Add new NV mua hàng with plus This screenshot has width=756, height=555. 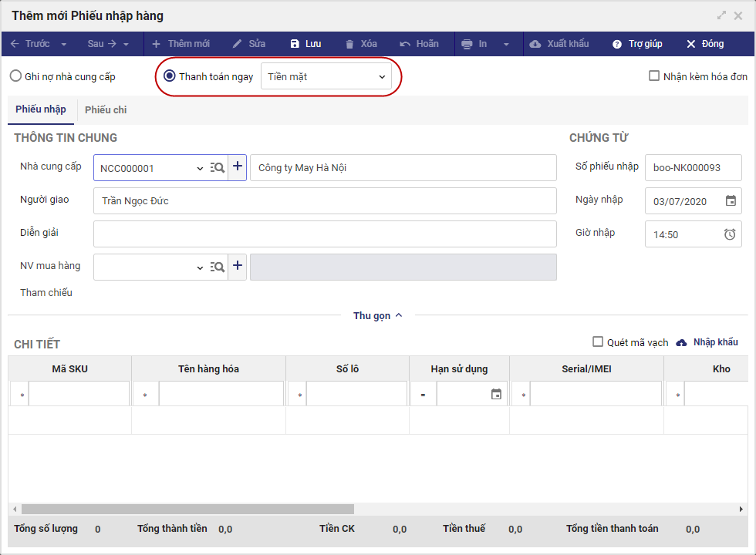point(238,266)
